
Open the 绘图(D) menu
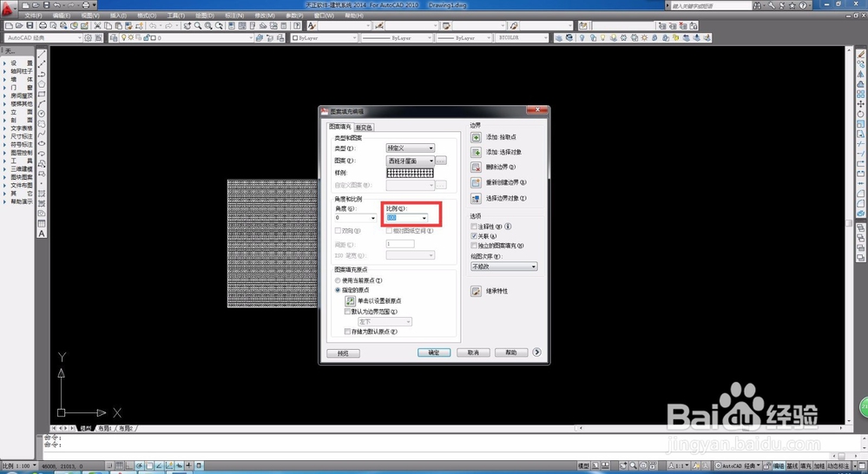coord(205,16)
